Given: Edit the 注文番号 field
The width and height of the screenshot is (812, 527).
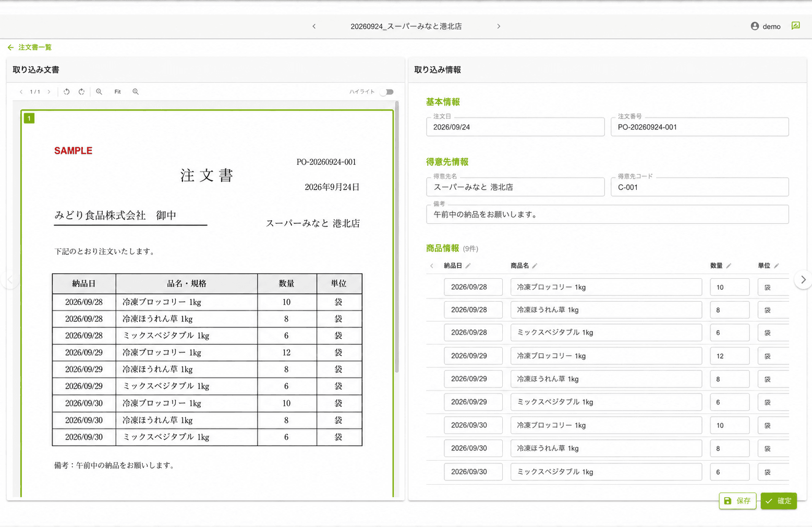Looking at the screenshot, I should coord(700,127).
